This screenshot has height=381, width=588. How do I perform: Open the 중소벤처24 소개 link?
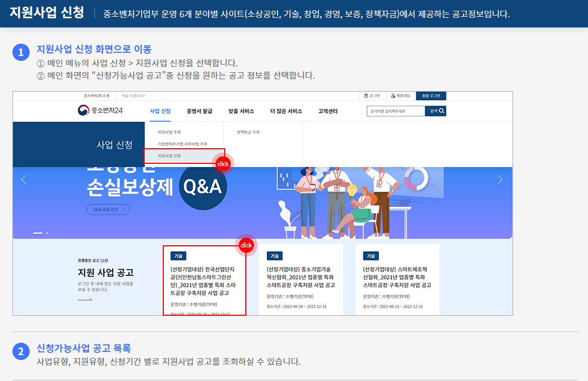point(96,95)
